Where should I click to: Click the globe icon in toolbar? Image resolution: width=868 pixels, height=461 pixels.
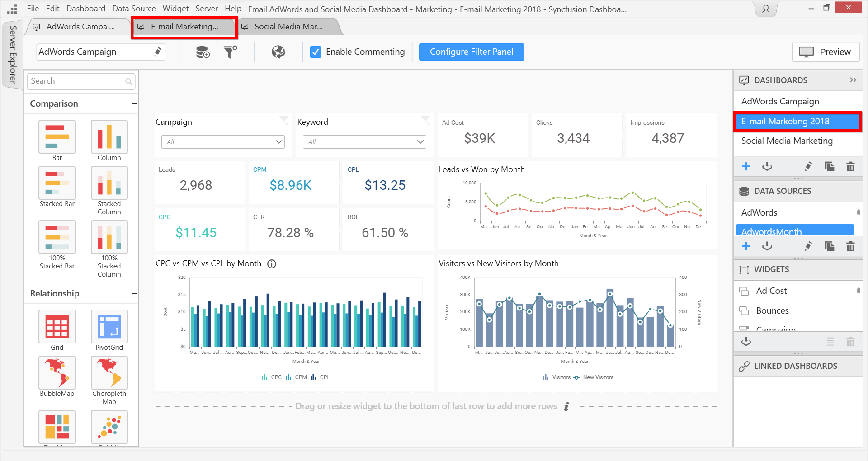pyautogui.click(x=278, y=52)
